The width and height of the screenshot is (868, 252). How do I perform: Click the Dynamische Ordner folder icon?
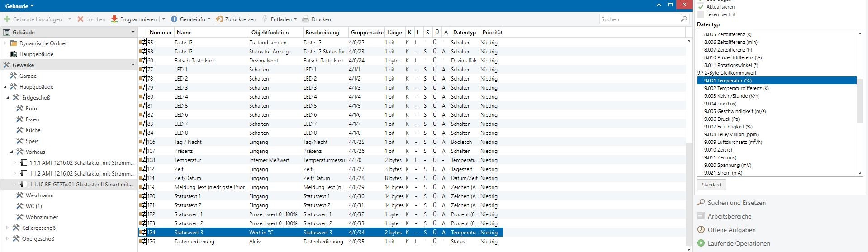pyautogui.click(x=14, y=43)
